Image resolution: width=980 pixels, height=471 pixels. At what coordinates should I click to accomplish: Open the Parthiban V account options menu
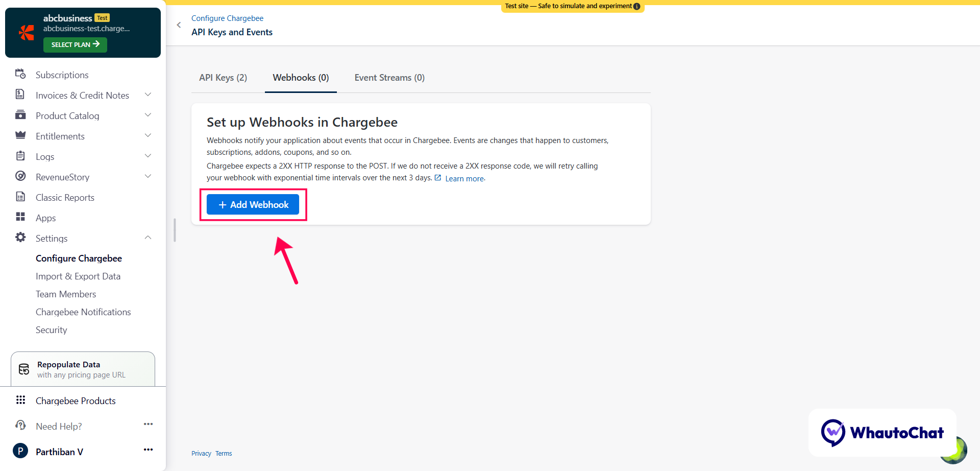coord(148,450)
